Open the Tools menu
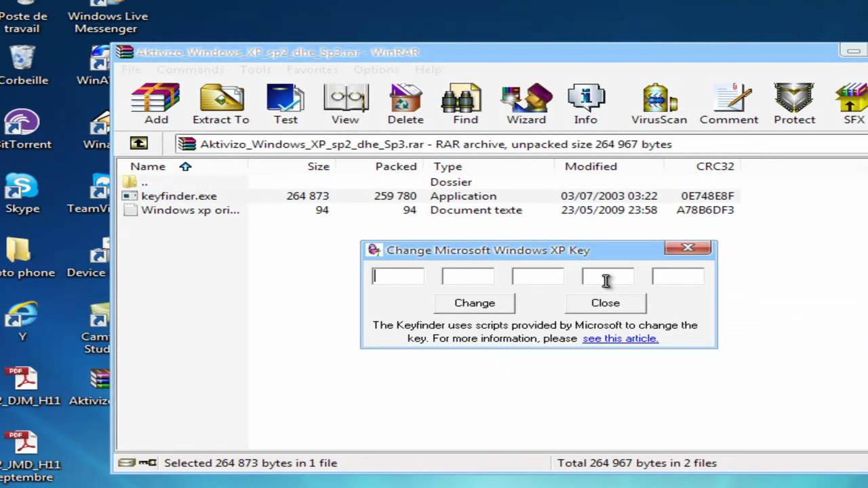 255,70
